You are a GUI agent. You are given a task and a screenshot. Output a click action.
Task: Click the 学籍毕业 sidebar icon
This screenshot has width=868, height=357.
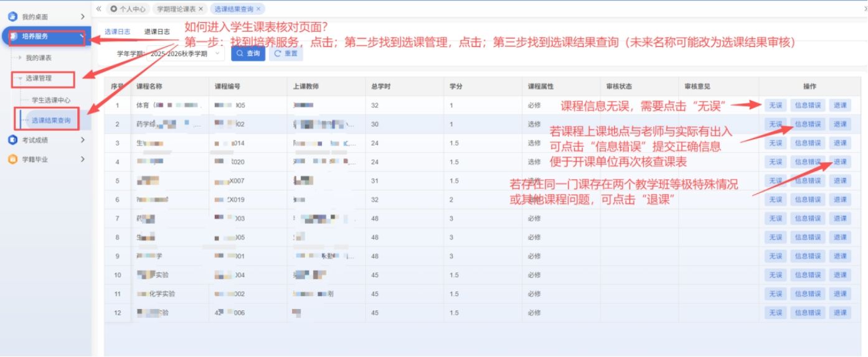(12, 159)
